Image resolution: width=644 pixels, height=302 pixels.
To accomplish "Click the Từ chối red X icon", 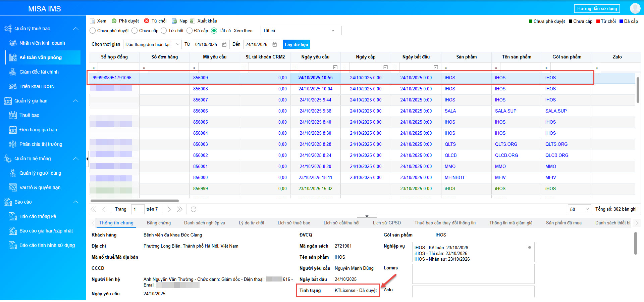I will pos(147,21).
